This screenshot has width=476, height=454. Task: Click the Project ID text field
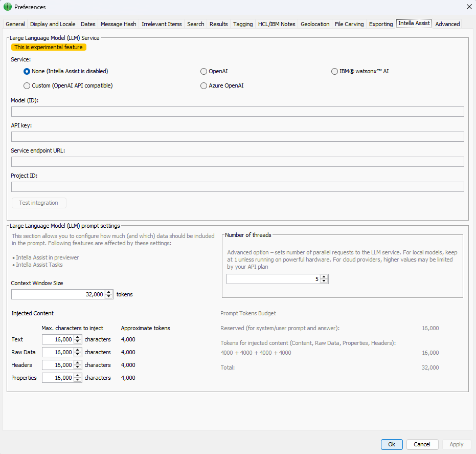pyautogui.click(x=238, y=186)
